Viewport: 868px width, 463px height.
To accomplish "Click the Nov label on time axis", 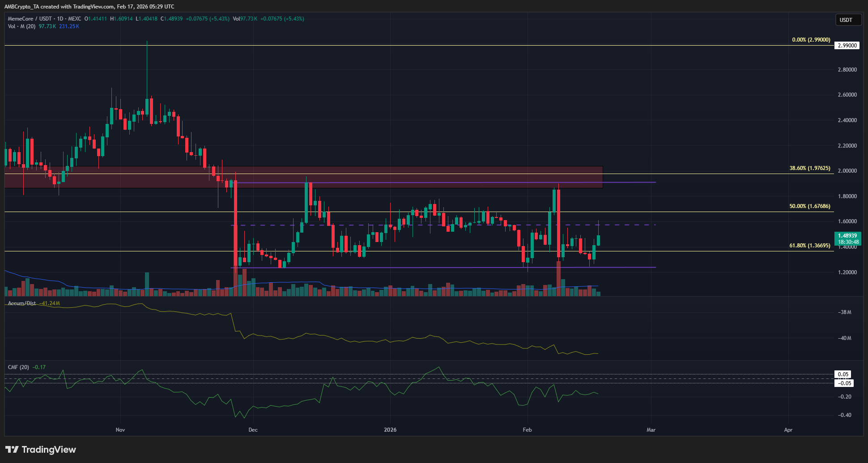I will pos(120,430).
